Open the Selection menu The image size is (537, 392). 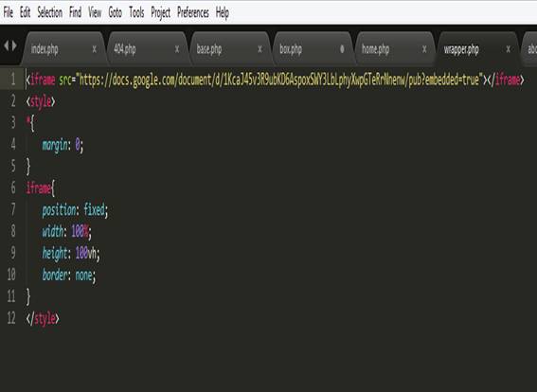(x=49, y=12)
